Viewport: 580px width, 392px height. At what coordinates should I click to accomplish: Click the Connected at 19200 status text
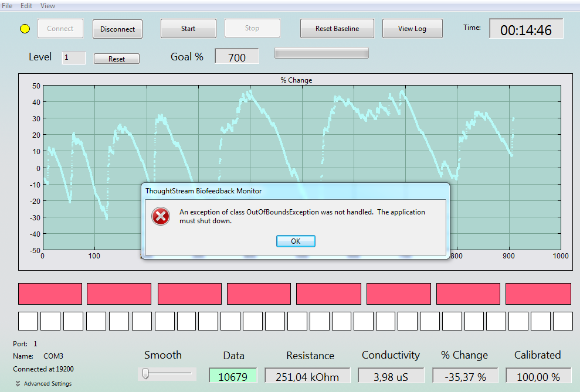click(43, 369)
